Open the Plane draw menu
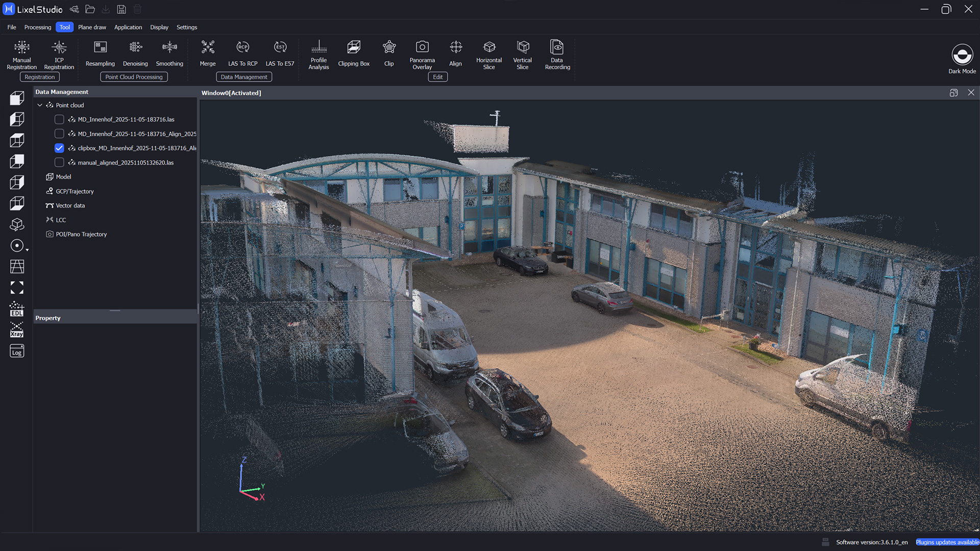 (x=92, y=27)
